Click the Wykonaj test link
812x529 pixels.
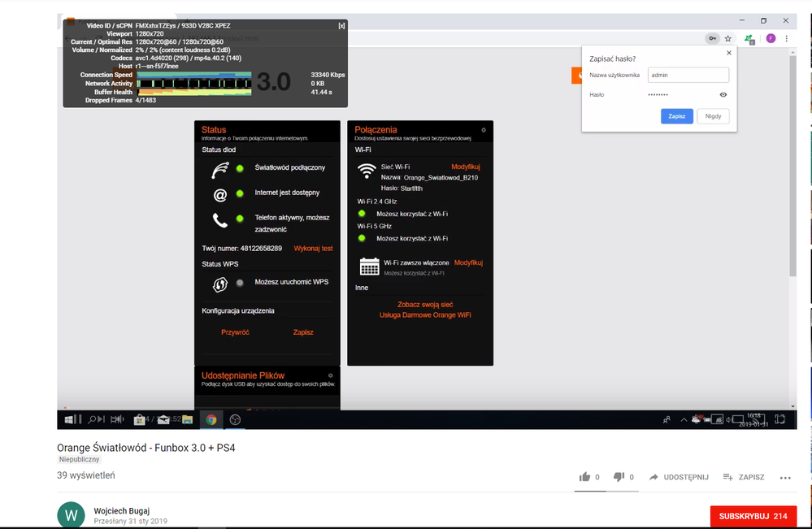[x=313, y=249]
